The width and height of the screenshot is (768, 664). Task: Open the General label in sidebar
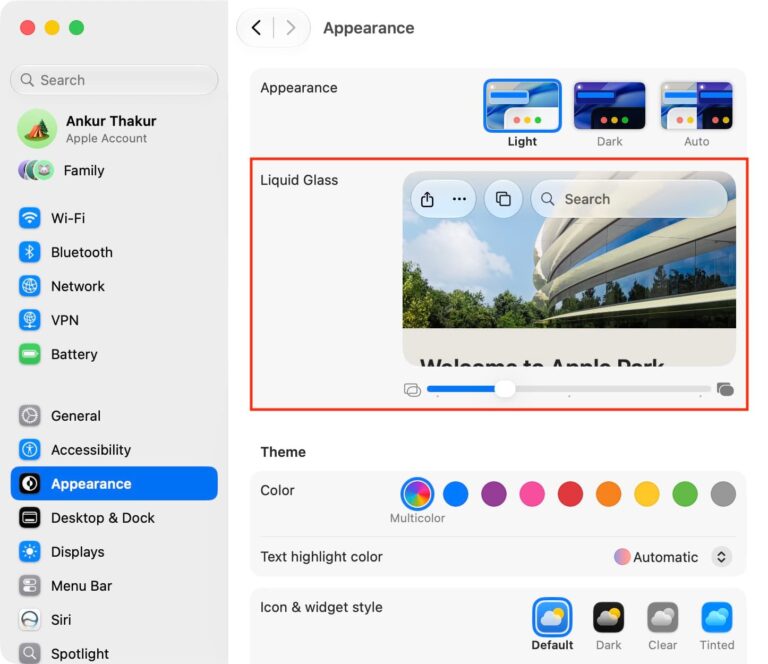[76, 416]
